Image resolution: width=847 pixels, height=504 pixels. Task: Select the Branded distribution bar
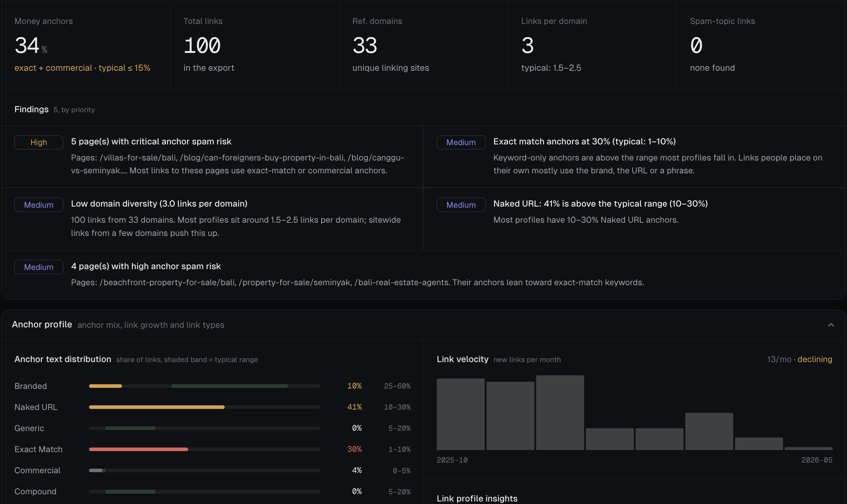click(x=205, y=386)
